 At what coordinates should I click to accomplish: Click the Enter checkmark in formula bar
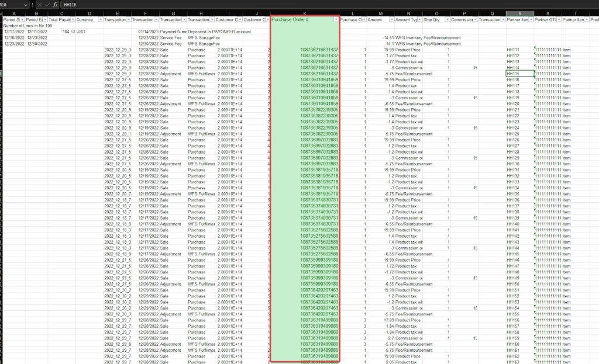(46, 5)
